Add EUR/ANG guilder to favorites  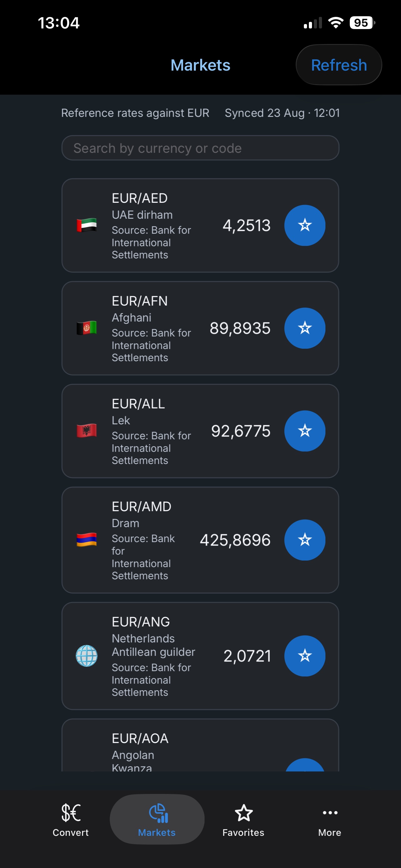(305, 656)
